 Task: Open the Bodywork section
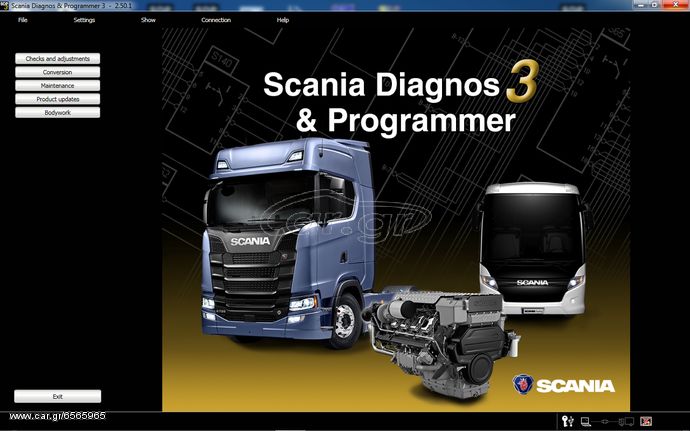(58, 113)
